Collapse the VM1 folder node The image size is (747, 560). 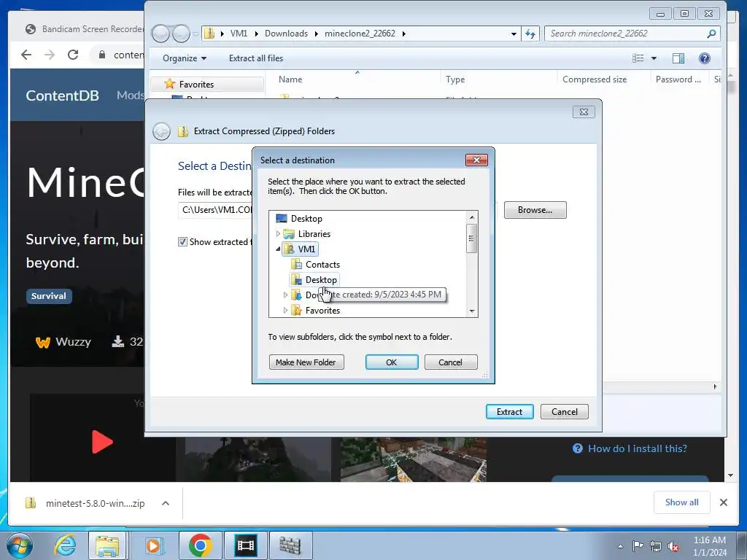coord(278,249)
